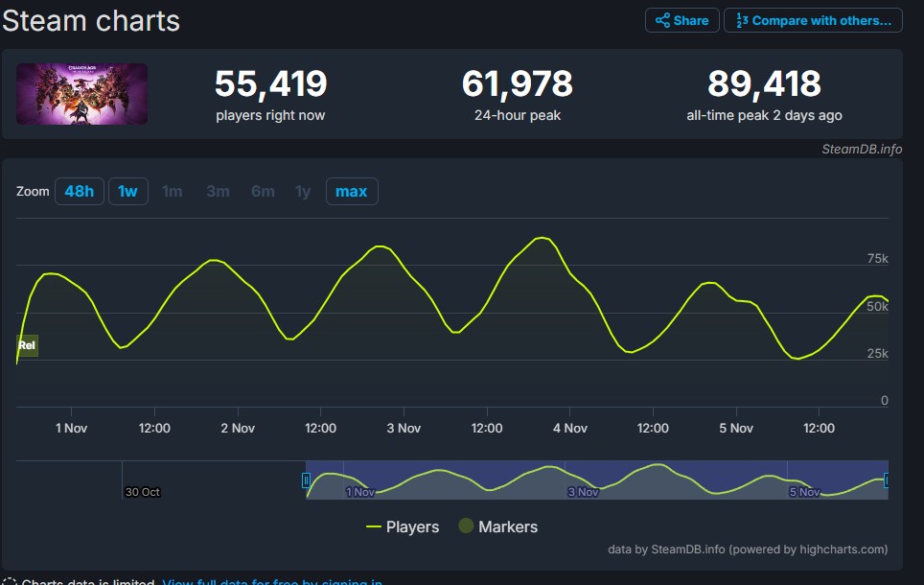Screen dimensions: 924x585
Task: Click the 4 Nov x-axis label
Action: point(570,428)
